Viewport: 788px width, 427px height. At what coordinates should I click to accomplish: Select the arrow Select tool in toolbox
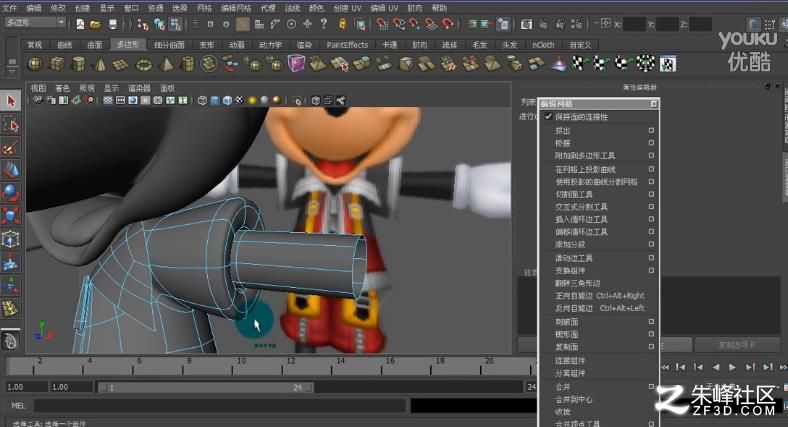pos(11,101)
